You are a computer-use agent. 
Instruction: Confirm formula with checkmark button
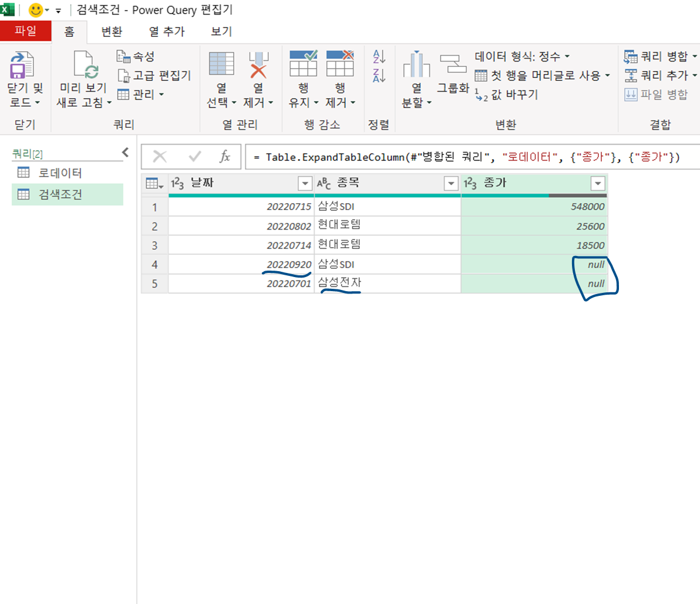coord(194,157)
